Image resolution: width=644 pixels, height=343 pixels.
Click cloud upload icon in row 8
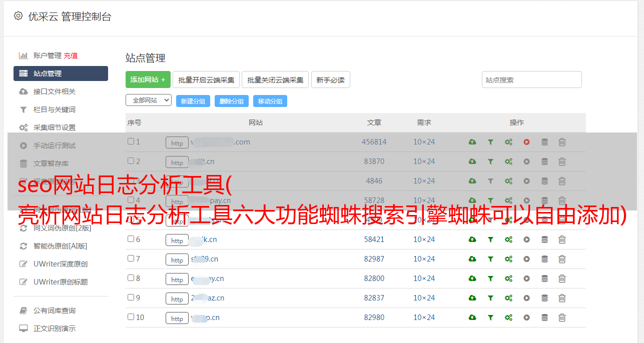coord(472,278)
